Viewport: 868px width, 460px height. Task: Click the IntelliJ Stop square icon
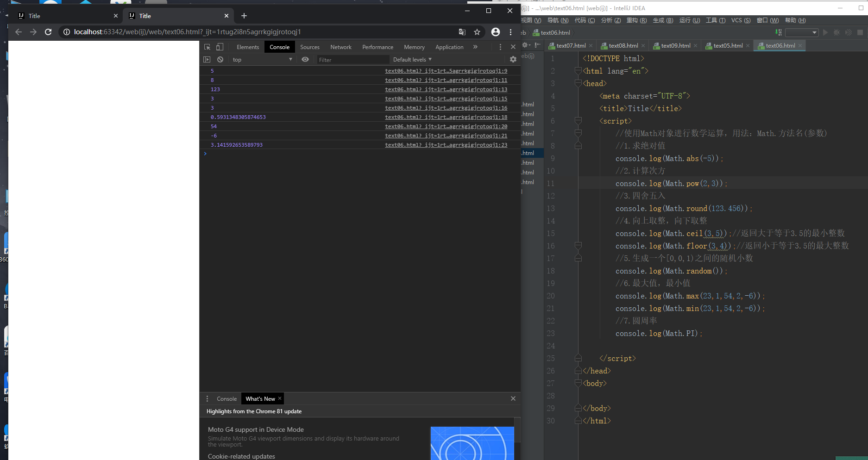[860, 32]
